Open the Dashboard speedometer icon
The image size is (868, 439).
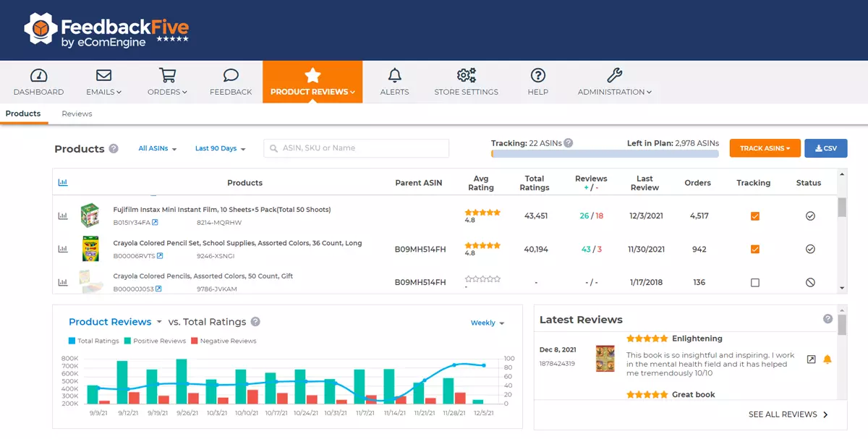tap(38, 75)
